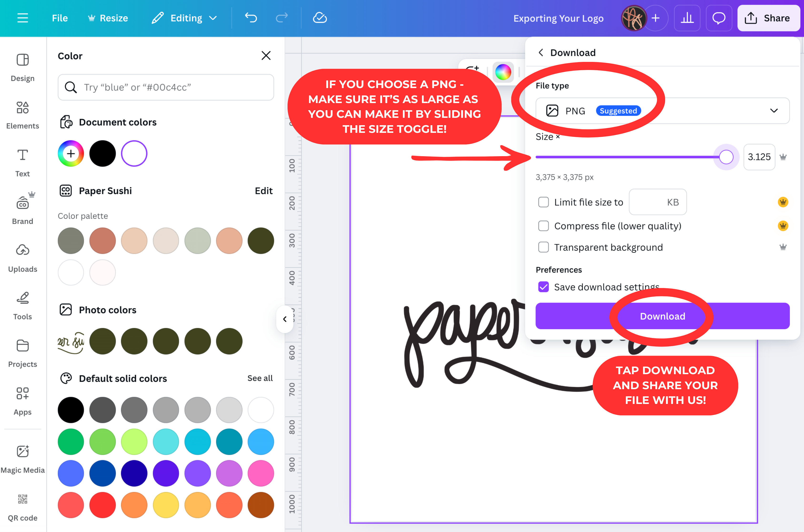Select the terracotta palette swatch
The width and height of the screenshot is (804, 532).
102,241
